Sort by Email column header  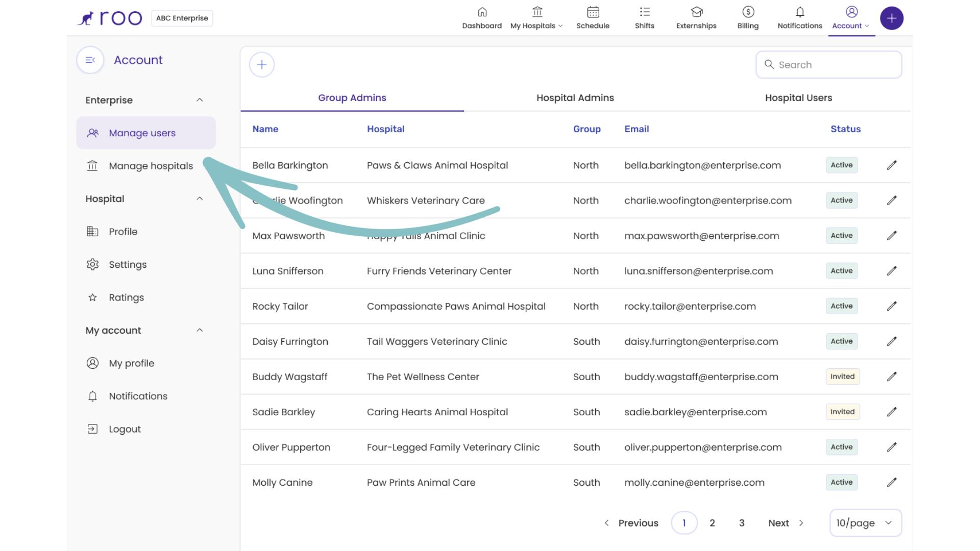click(x=636, y=129)
